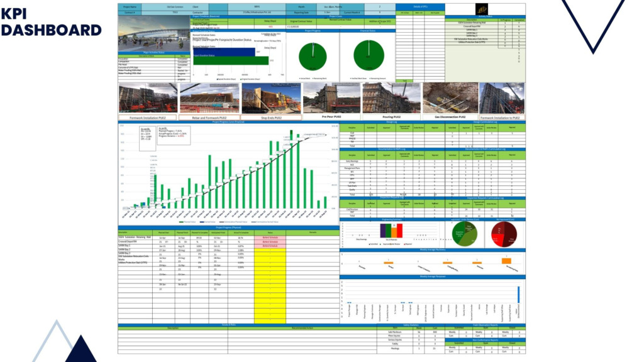Select the Financial Status pie chart
This screenshot has height=362, width=644.
pyautogui.click(x=368, y=56)
